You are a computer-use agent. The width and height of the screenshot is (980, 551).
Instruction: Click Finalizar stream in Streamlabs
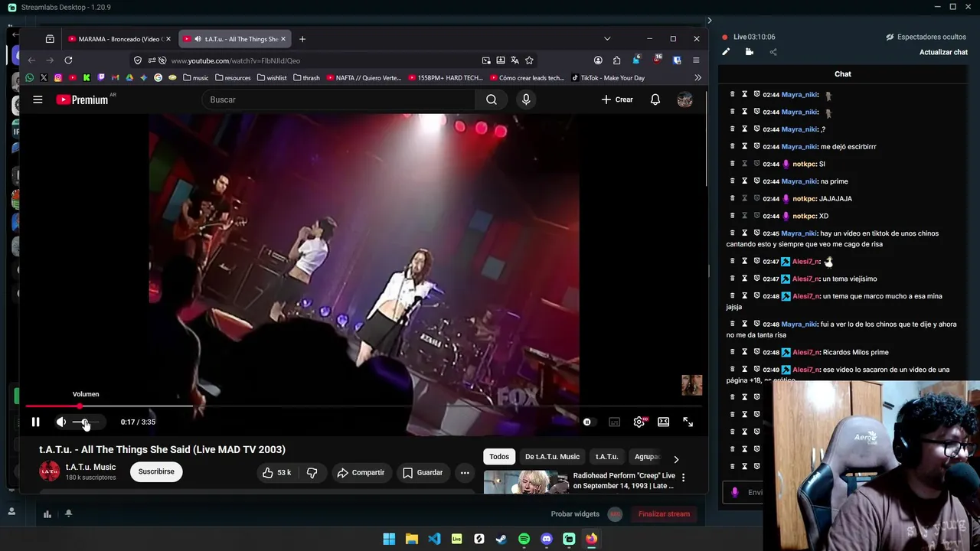pyautogui.click(x=664, y=514)
